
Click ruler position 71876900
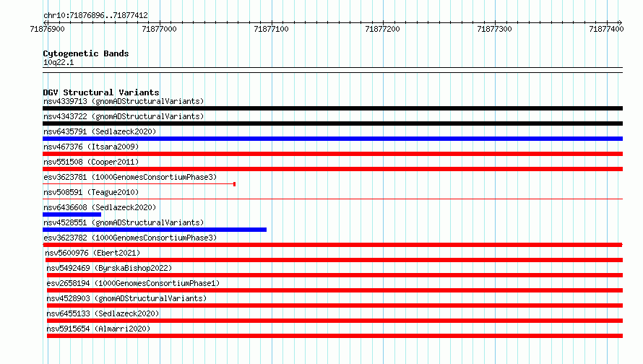point(47,29)
